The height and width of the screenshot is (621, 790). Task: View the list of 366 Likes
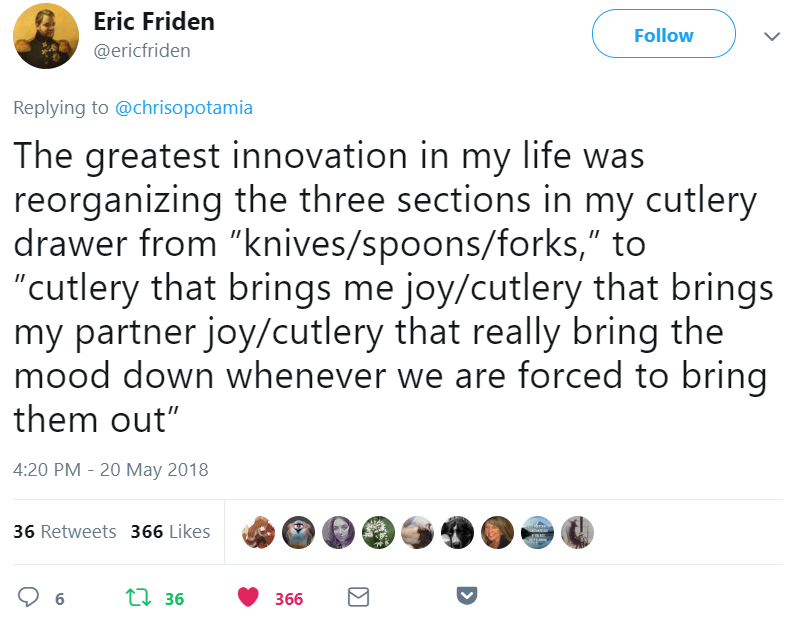click(x=170, y=532)
